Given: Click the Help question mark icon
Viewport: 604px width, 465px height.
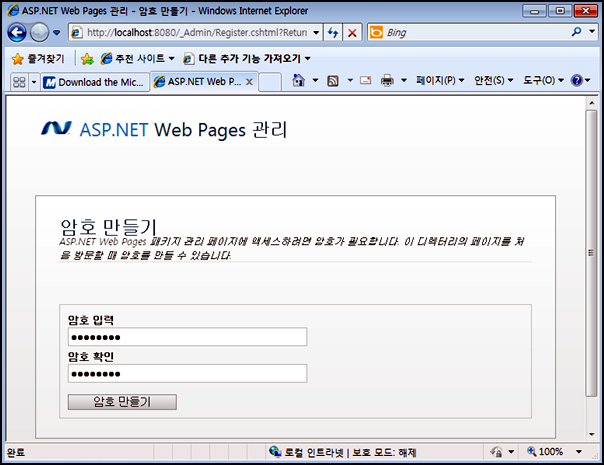Looking at the screenshot, I should [577, 81].
